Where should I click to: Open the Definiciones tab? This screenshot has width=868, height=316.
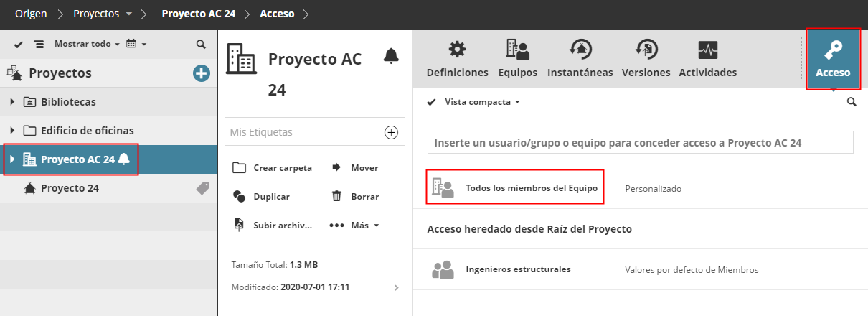457,59
